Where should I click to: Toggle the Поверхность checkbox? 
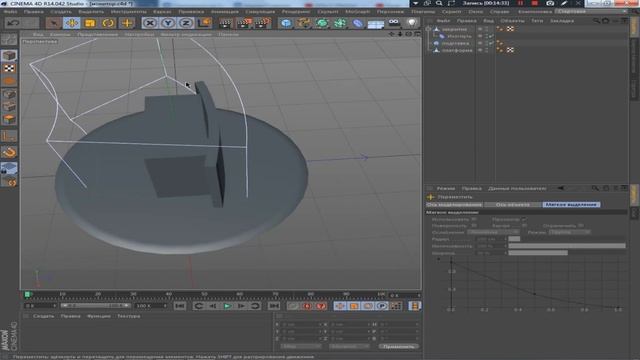point(474,225)
